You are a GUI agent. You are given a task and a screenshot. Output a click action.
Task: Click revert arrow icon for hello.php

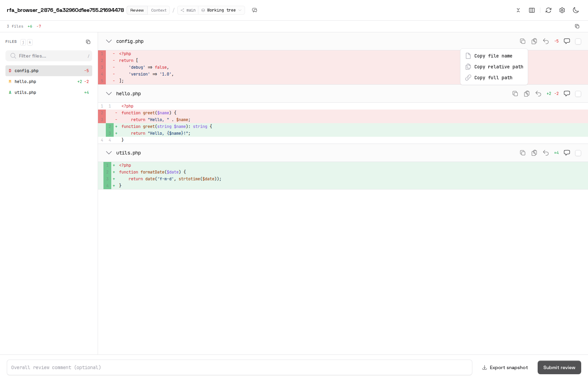(538, 94)
